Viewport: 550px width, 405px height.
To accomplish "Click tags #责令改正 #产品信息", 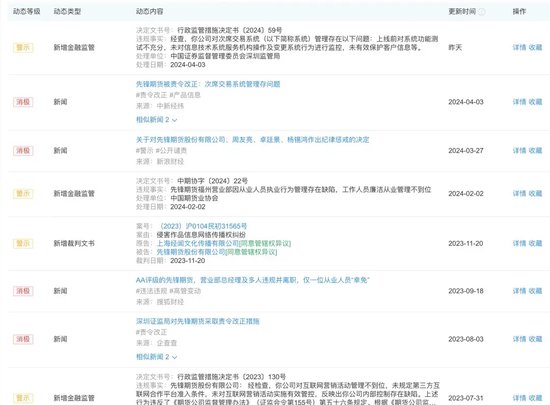I will point(168,95).
